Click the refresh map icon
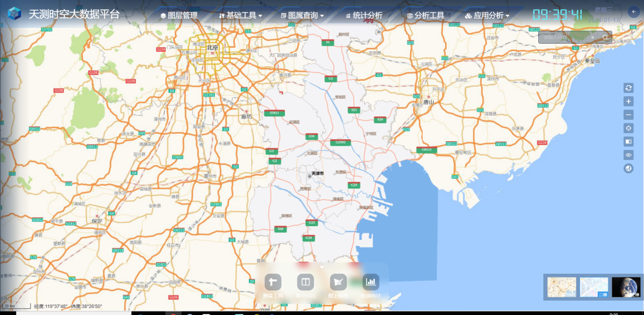The image size is (644, 315). coord(629,88)
